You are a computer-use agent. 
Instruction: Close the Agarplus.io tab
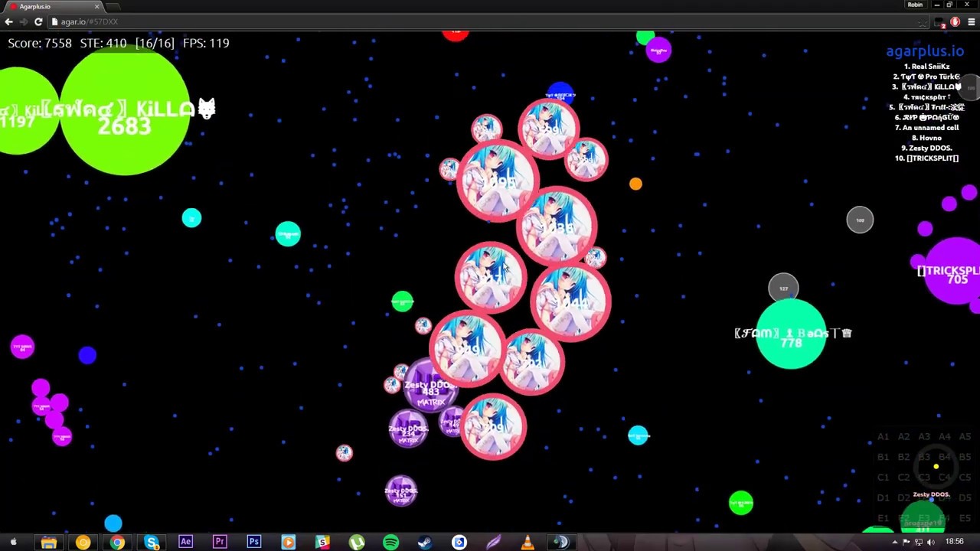[x=97, y=6]
